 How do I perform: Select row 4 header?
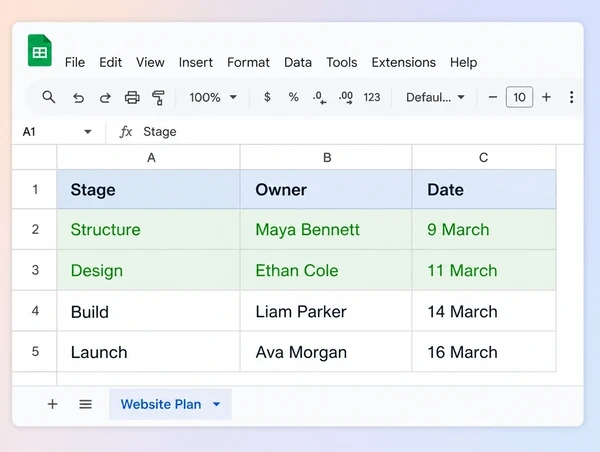tap(34, 311)
